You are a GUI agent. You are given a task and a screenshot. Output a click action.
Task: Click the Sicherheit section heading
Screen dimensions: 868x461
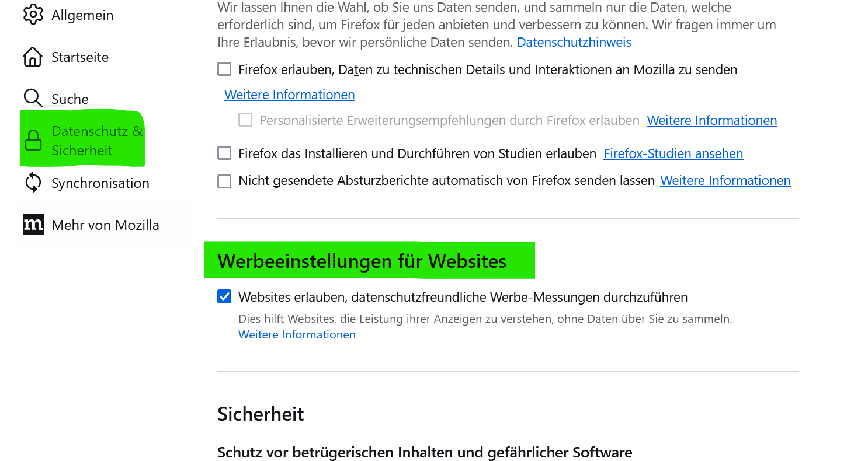click(x=261, y=414)
